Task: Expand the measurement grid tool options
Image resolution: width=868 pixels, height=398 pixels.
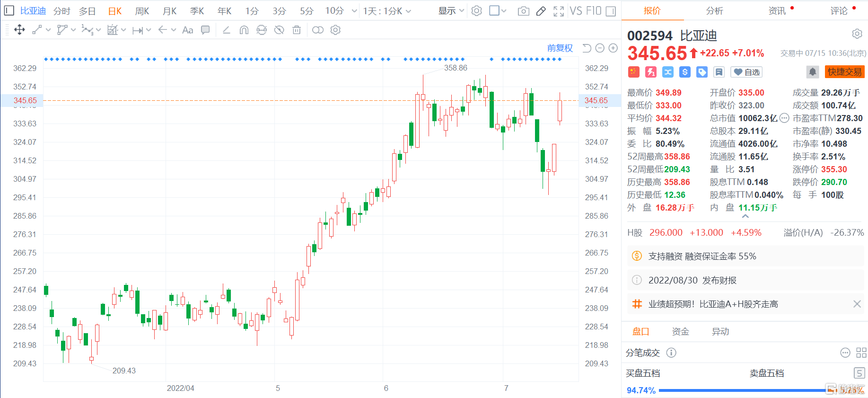Action: point(123,30)
